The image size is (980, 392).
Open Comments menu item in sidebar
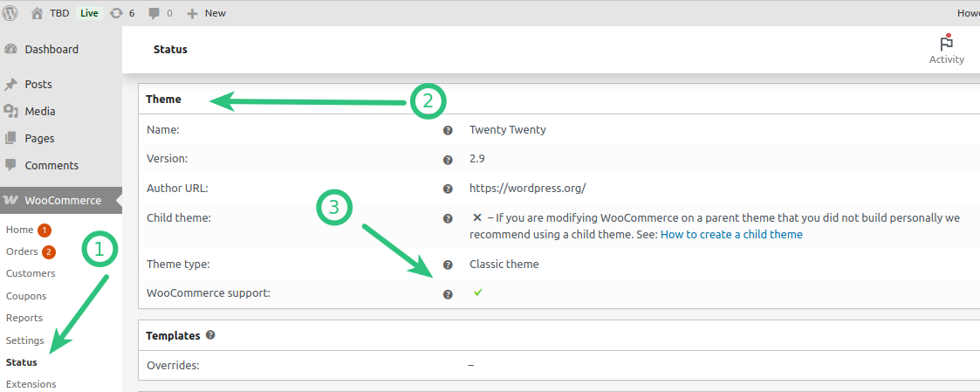pyautogui.click(x=51, y=166)
